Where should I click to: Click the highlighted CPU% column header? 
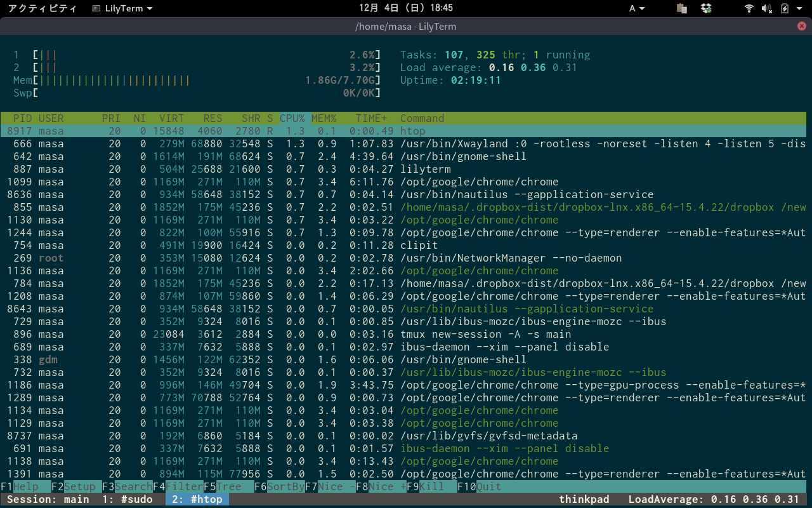point(292,118)
